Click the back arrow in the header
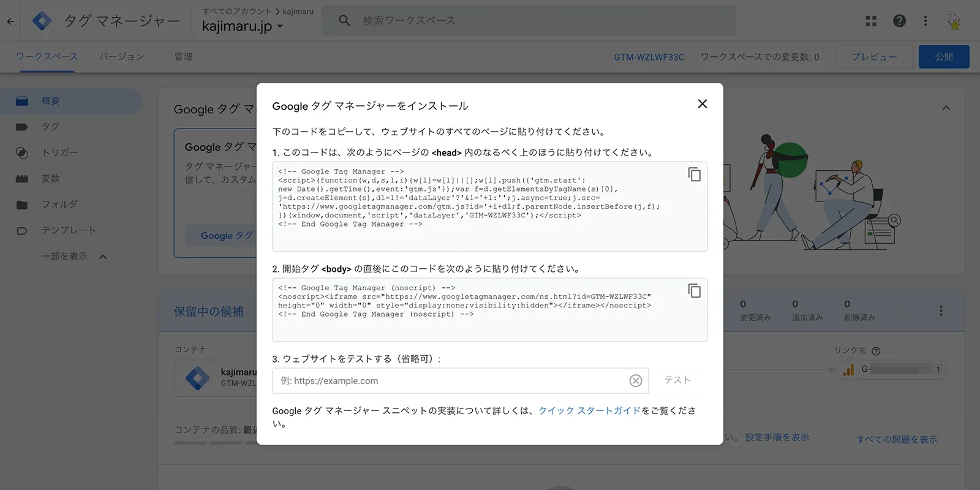 tap(10, 21)
